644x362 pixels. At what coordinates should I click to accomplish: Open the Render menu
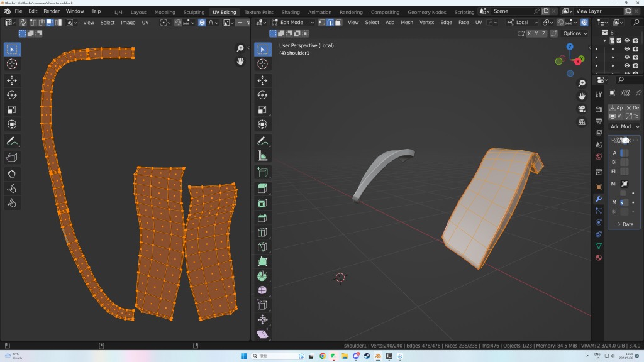point(52,11)
